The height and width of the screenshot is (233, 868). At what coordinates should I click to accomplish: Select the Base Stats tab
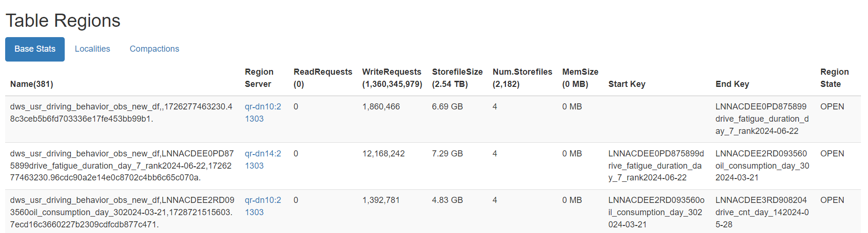click(x=35, y=49)
